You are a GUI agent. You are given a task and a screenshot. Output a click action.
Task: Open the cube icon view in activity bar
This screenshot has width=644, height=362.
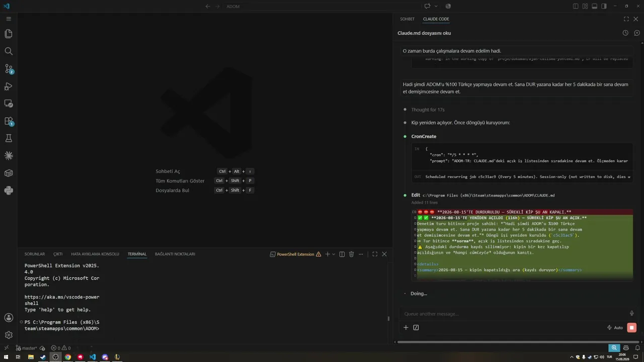coord(9,173)
